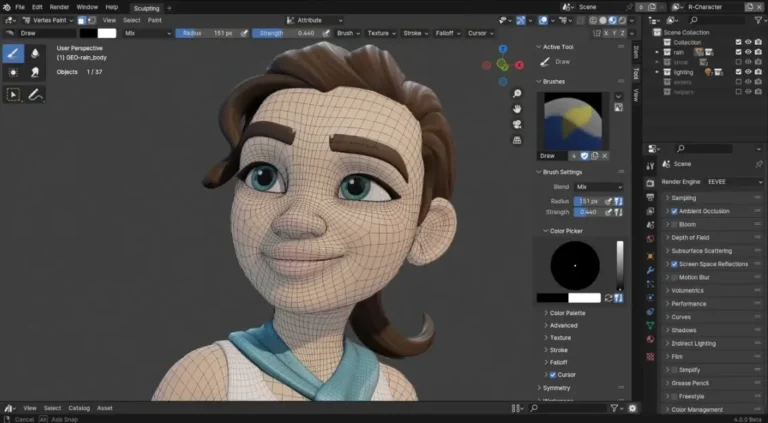This screenshot has height=423, width=768.
Task: Enable the Motion Blur checkbox
Action: pos(674,278)
